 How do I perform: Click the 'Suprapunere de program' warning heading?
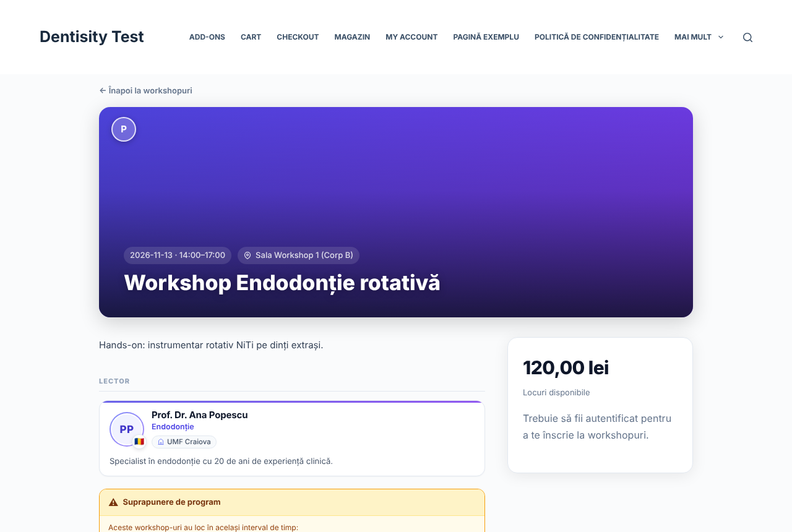pyautogui.click(x=171, y=502)
